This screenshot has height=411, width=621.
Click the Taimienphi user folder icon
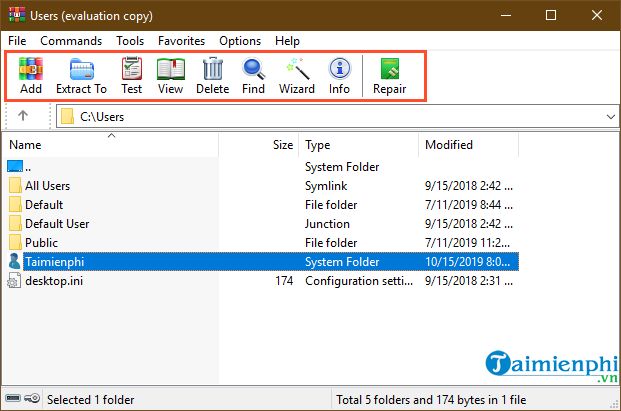15,261
